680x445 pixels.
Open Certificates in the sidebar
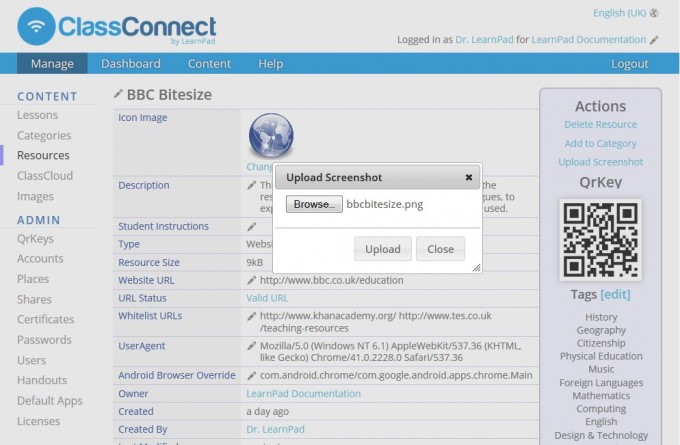(46, 320)
